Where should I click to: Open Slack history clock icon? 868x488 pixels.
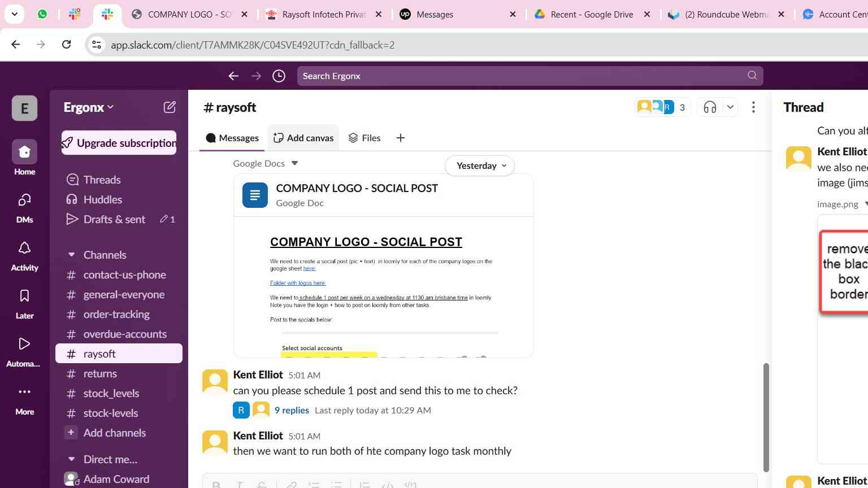click(279, 76)
